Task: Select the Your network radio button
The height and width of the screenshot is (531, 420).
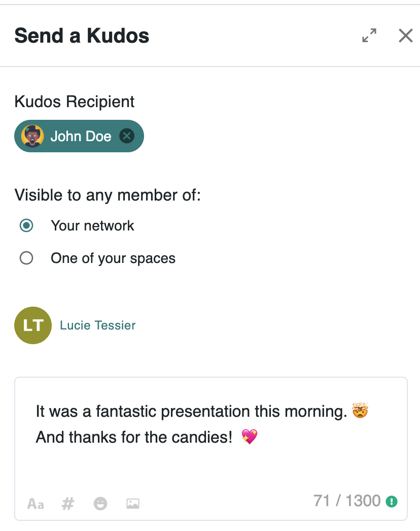Action: point(26,226)
